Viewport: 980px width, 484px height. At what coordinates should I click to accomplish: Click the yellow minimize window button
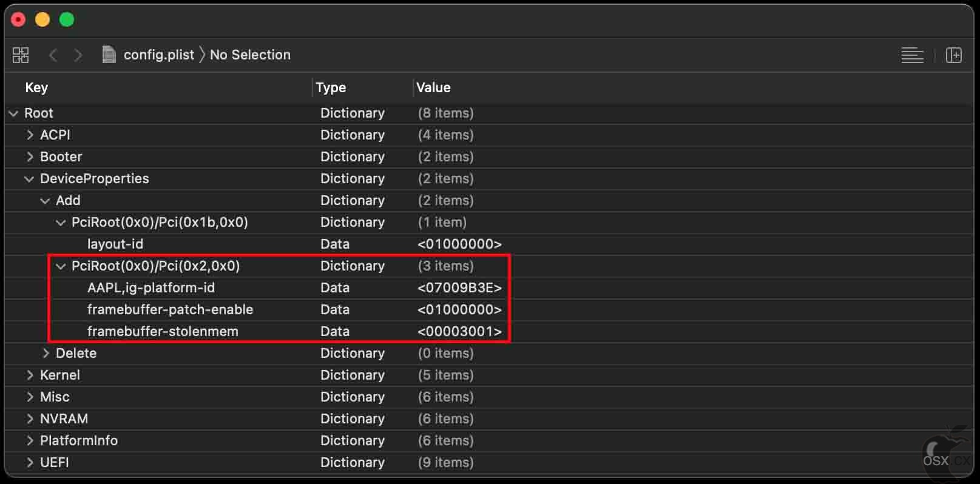(x=42, y=20)
